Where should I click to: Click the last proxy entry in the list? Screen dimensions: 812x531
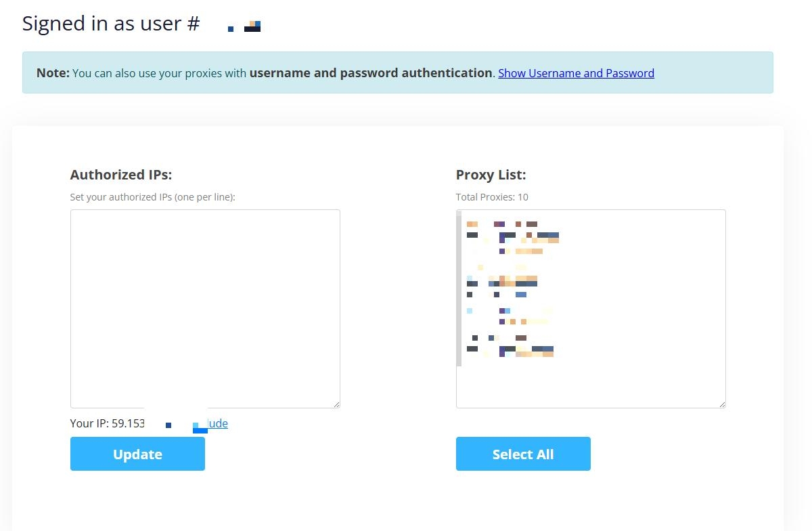click(x=510, y=351)
